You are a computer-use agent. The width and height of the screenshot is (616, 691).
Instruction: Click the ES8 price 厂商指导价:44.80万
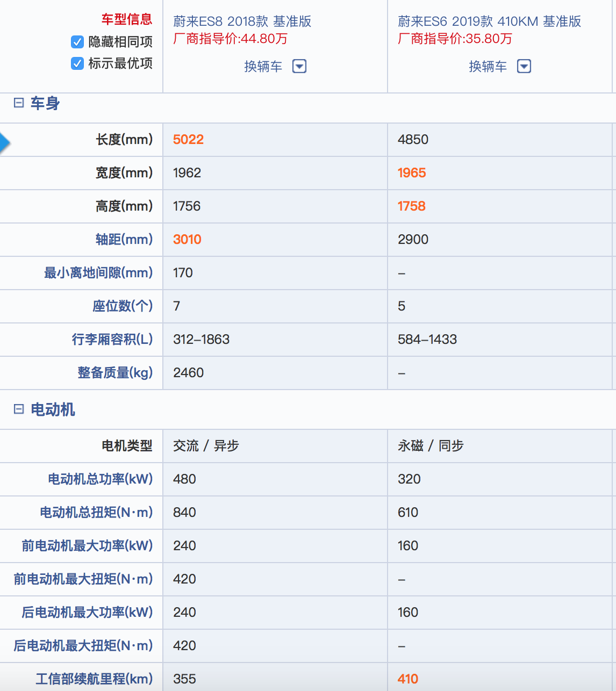[231, 39]
